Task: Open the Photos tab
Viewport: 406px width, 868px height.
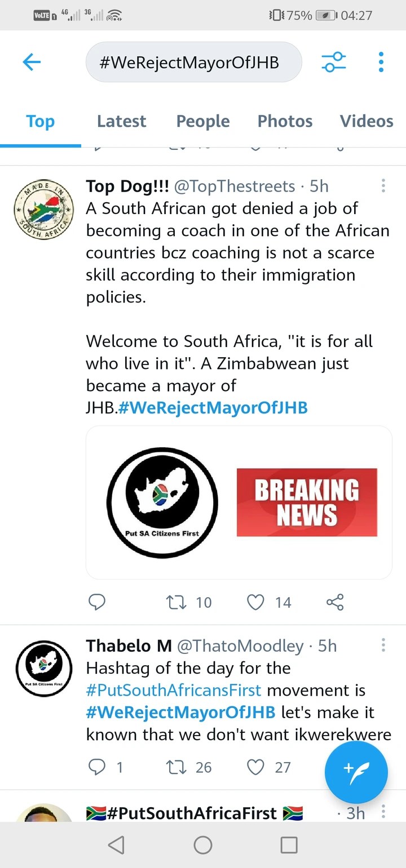Action: tap(285, 121)
